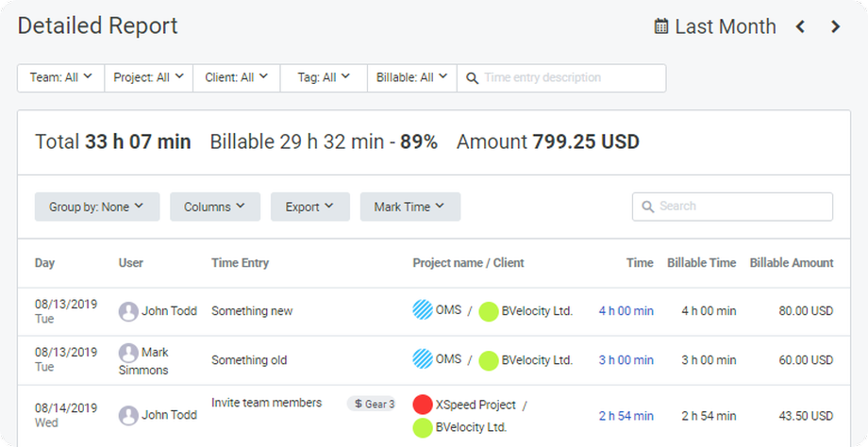Click John Todd's avatar in Something new row

coord(128,311)
